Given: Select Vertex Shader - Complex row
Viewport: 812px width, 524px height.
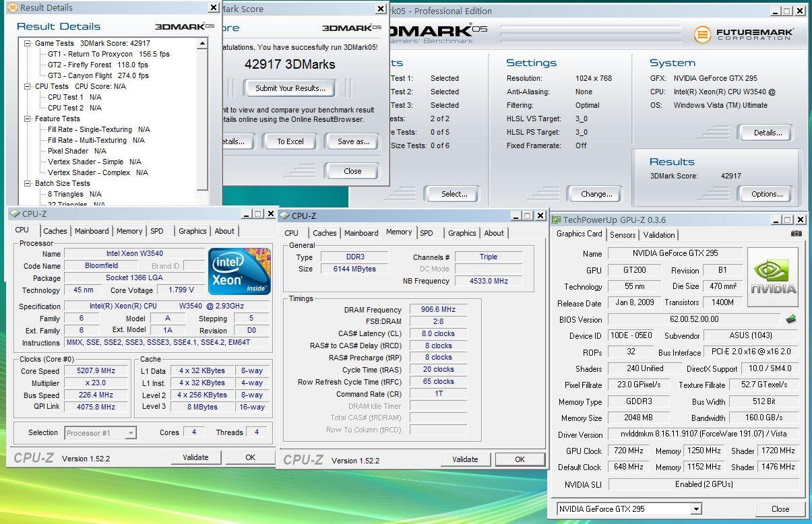Looking at the screenshot, I should [x=98, y=172].
